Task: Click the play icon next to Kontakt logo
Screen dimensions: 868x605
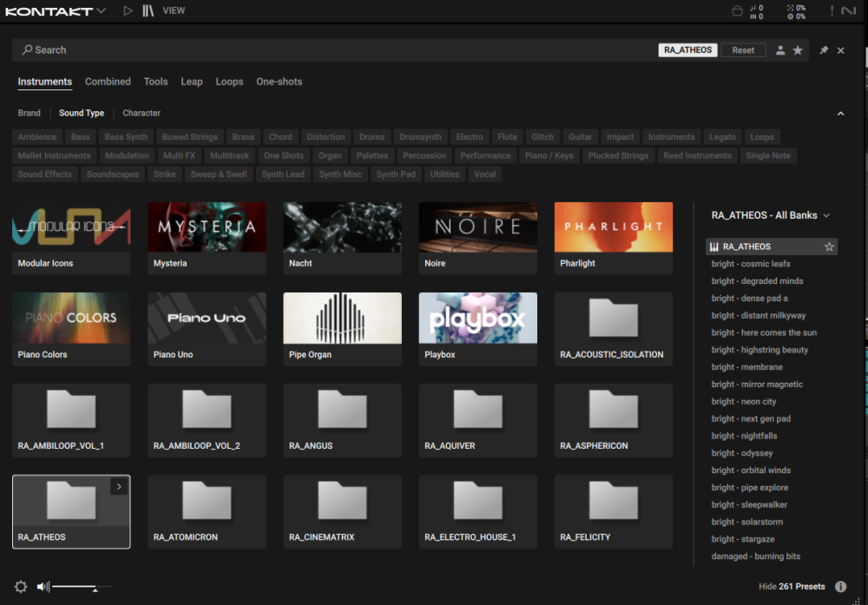Action: coord(128,10)
